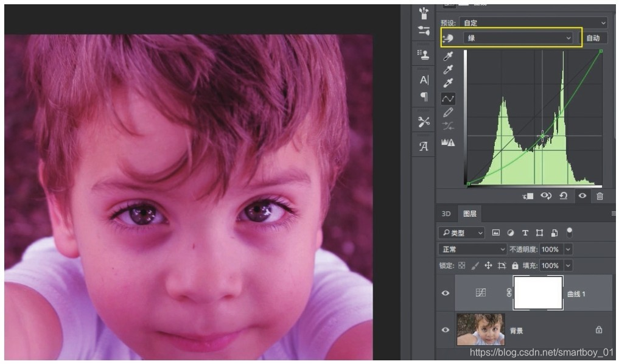Viewport: 619px width, 364px height.
Task: Expand the 填充 fill slider arrow
Action: [568, 265]
